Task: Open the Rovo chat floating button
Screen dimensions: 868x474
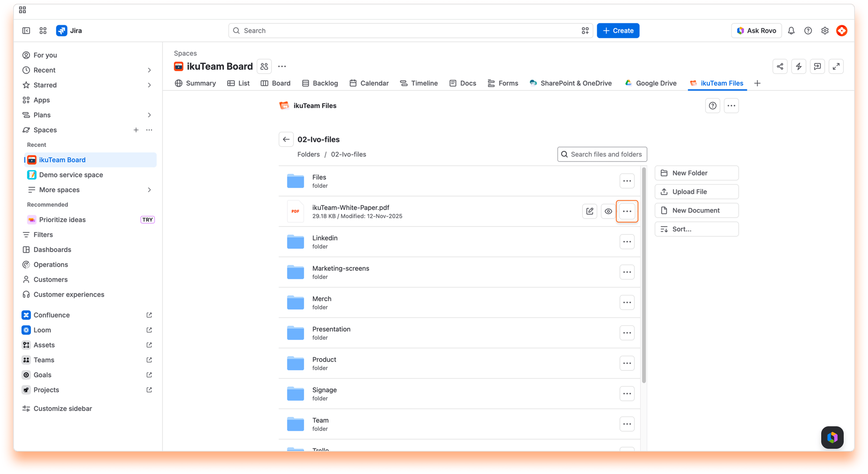Action: point(832,437)
